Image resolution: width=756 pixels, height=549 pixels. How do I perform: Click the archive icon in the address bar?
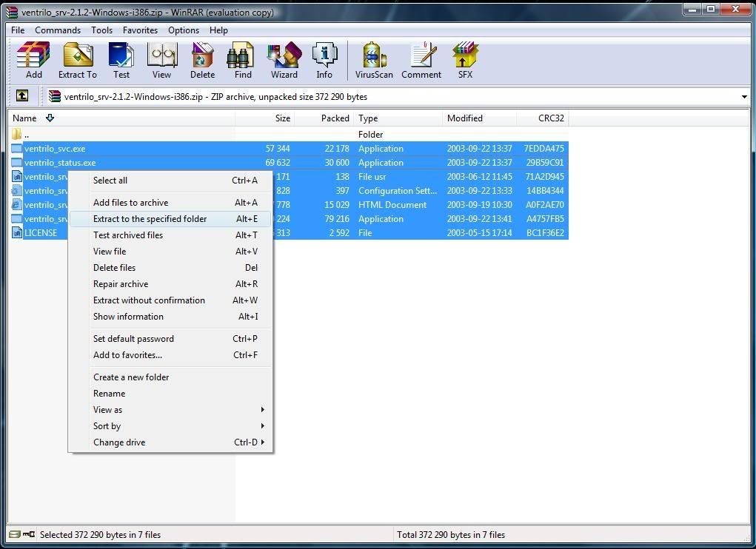pyautogui.click(x=55, y=96)
